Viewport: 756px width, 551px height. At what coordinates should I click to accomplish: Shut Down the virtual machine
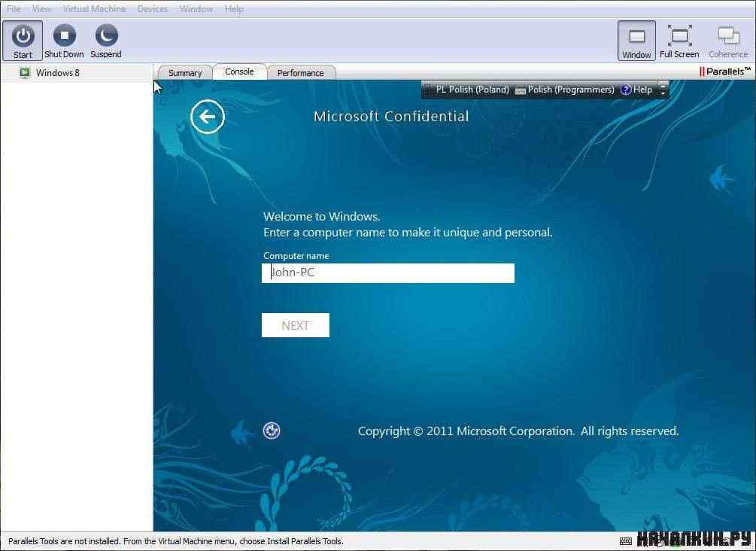[64, 41]
